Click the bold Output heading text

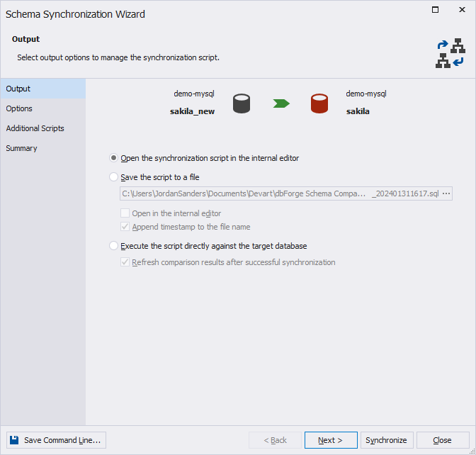tap(25, 39)
